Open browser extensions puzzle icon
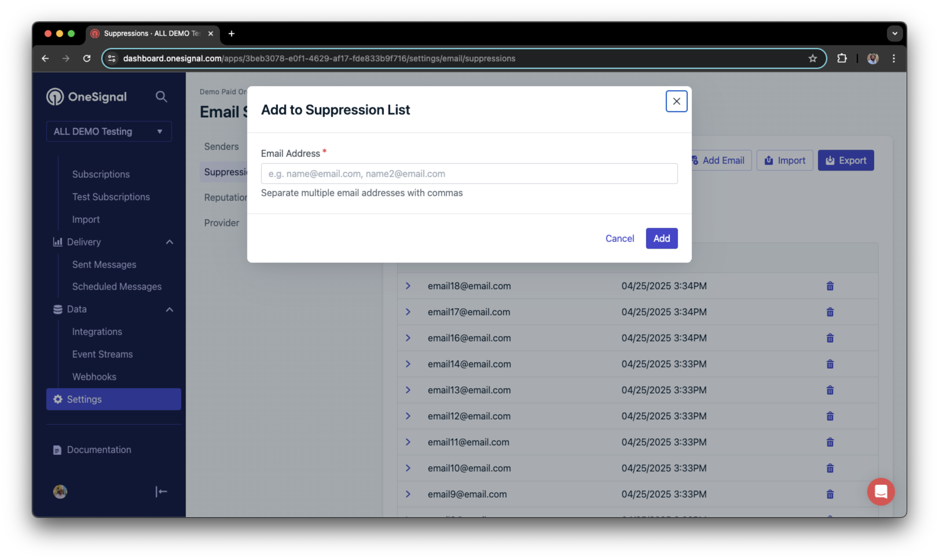939x560 pixels. click(841, 58)
